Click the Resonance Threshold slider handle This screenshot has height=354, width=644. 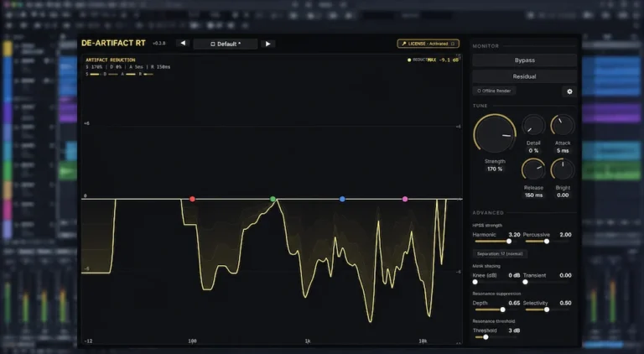(x=486, y=337)
